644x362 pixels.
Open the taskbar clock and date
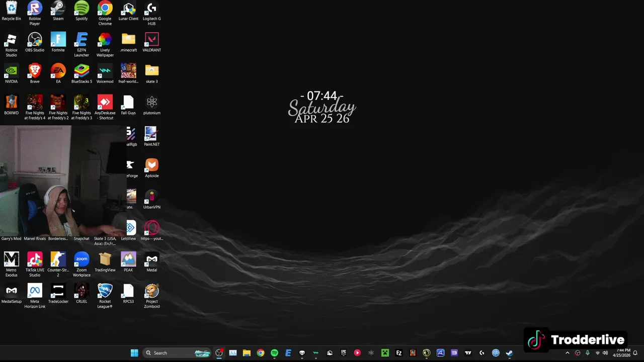tap(622, 353)
